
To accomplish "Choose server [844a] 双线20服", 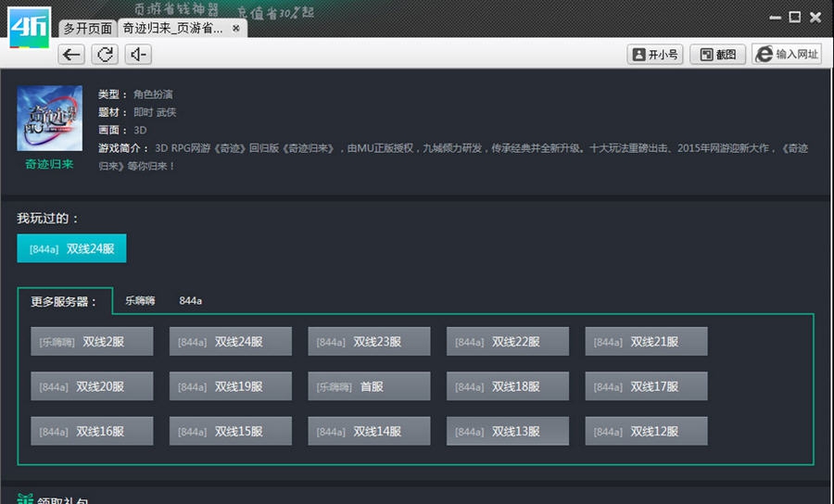I will click(92, 386).
